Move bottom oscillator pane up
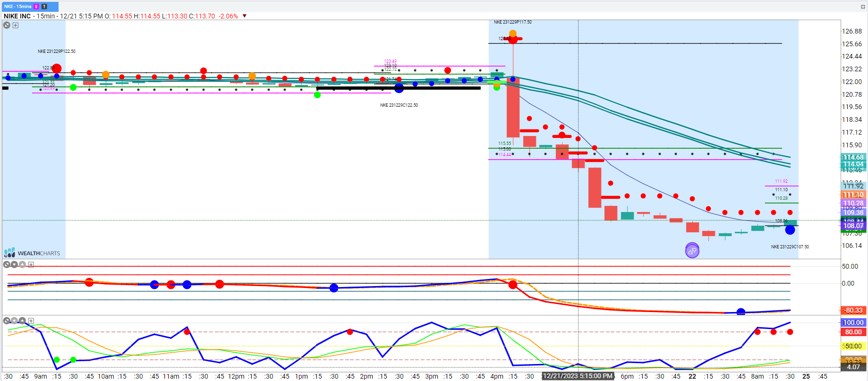 tap(22, 321)
